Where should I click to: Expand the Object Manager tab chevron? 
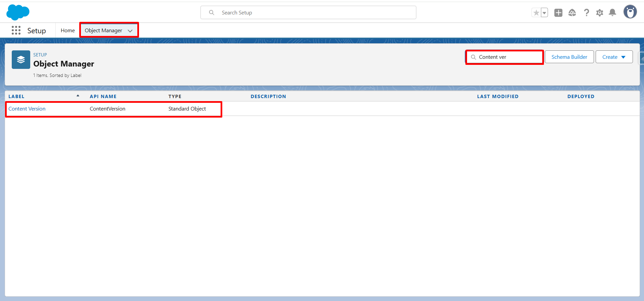[130, 31]
